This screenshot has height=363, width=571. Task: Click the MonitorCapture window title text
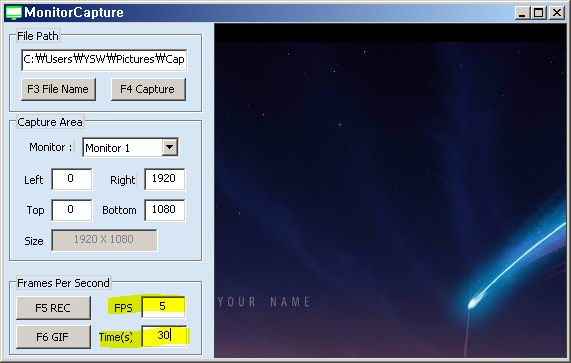click(x=74, y=13)
